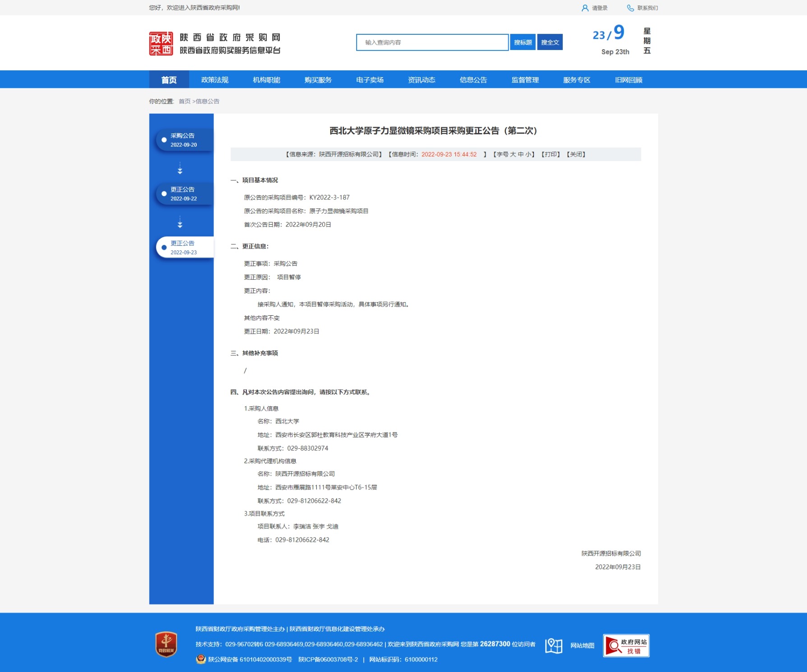807x672 pixels.
Task: Open the 政策法规 menu
Action: pos(215,80)
